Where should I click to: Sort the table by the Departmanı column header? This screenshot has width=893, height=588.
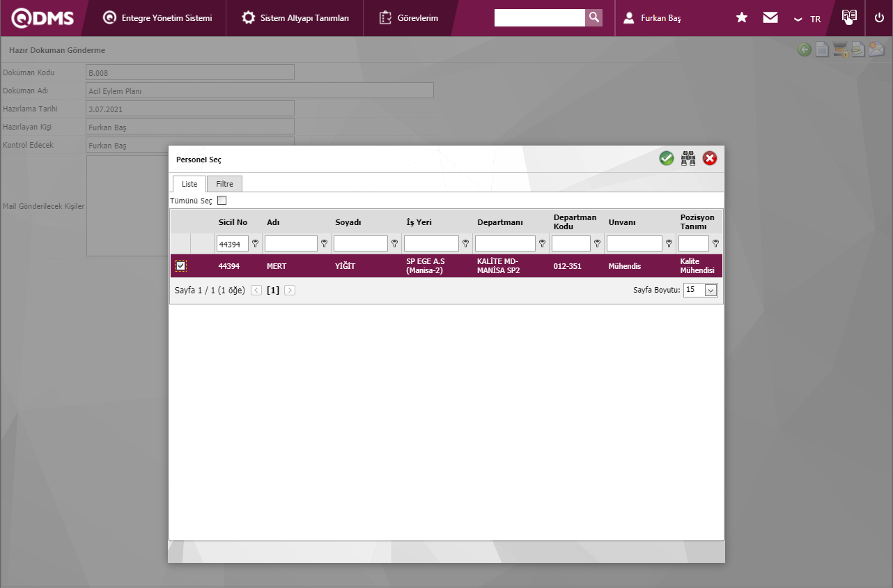tap(500, 222)
